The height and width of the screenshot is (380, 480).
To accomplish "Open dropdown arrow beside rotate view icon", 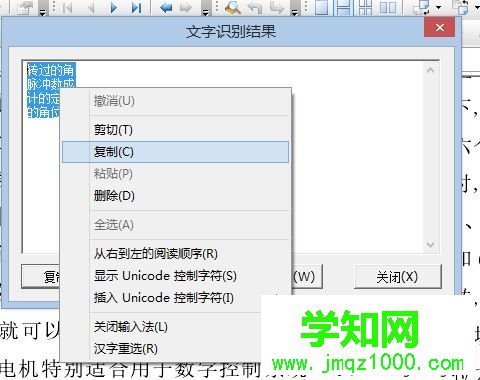I will tap(439, 7).
